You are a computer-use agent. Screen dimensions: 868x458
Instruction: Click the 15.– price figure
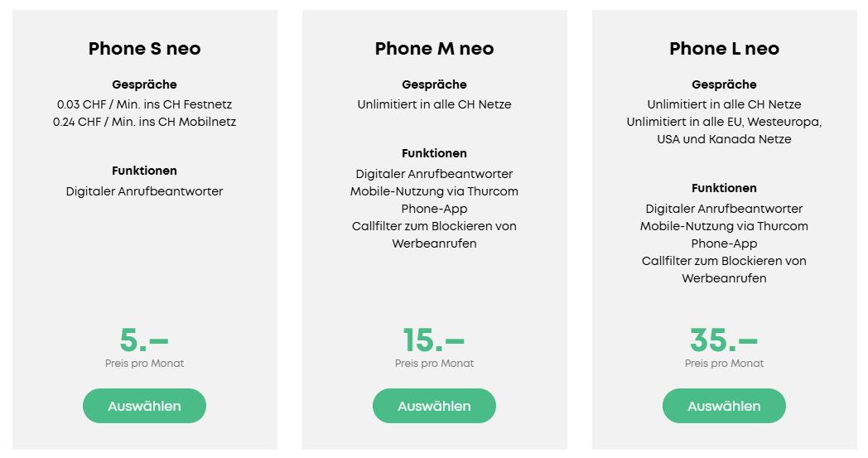click(x=434, y=340)
